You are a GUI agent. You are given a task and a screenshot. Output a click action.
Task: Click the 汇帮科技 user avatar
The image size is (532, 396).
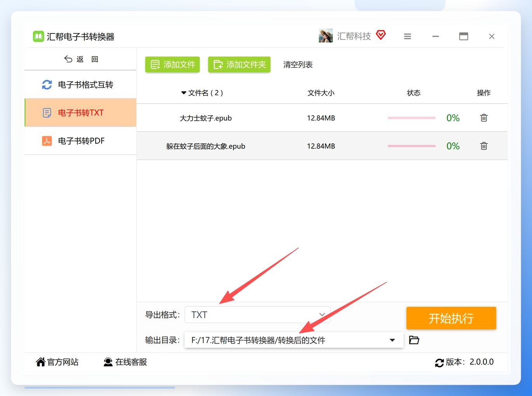click(x=326, y=36)
